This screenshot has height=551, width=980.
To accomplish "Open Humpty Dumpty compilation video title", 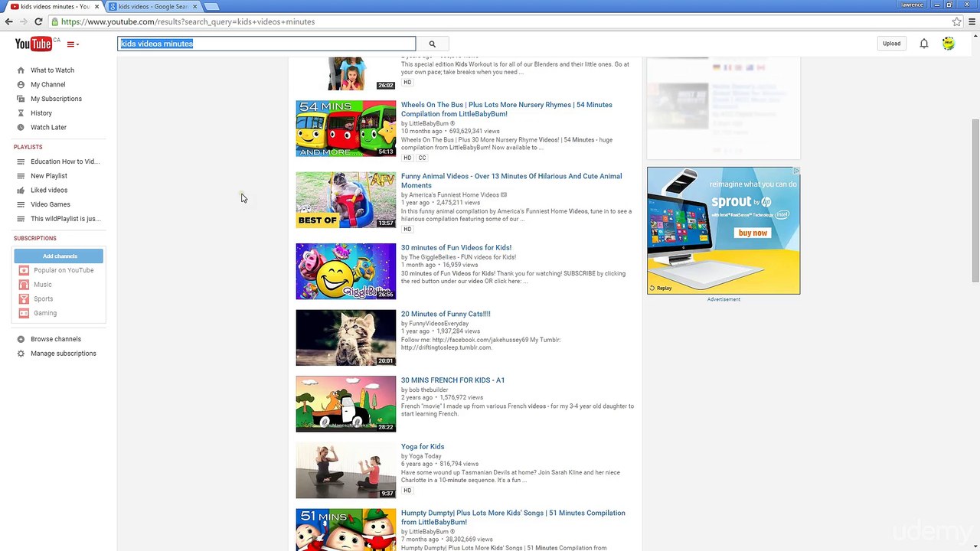I will pyautogui.click(x=513, y=517).
